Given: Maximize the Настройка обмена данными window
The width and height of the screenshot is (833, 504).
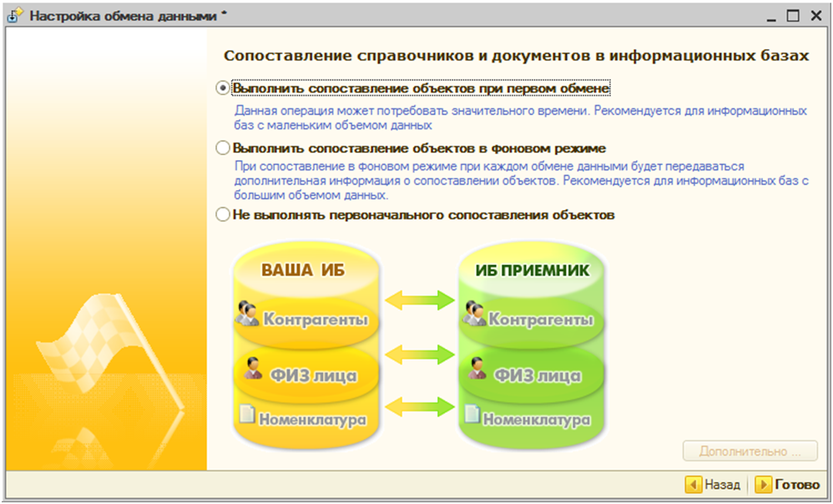Looking at the screenshot, I should pos(793,16).
